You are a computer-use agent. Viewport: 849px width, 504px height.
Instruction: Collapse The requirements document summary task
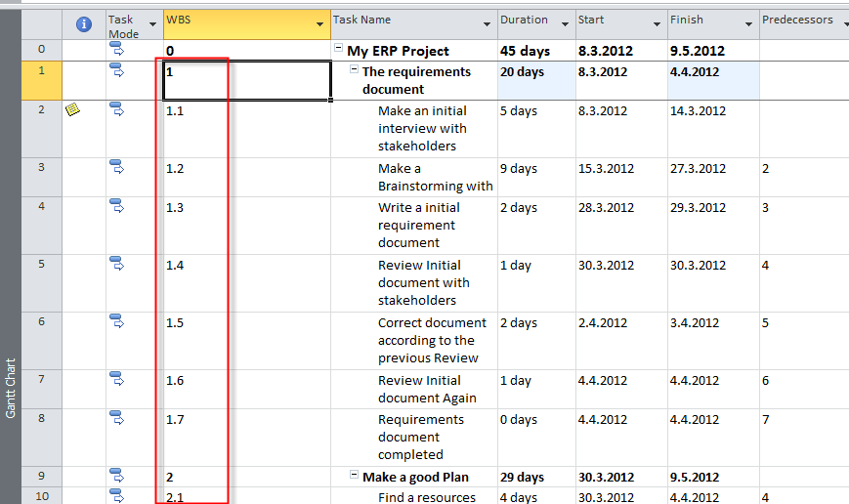click(x=354, y=69)
